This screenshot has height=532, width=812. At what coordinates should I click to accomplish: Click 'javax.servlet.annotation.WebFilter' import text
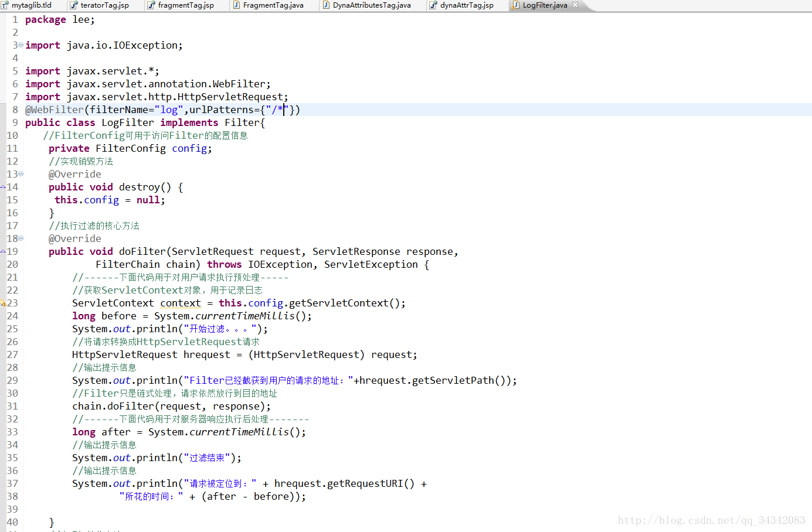tap(165, 84)
